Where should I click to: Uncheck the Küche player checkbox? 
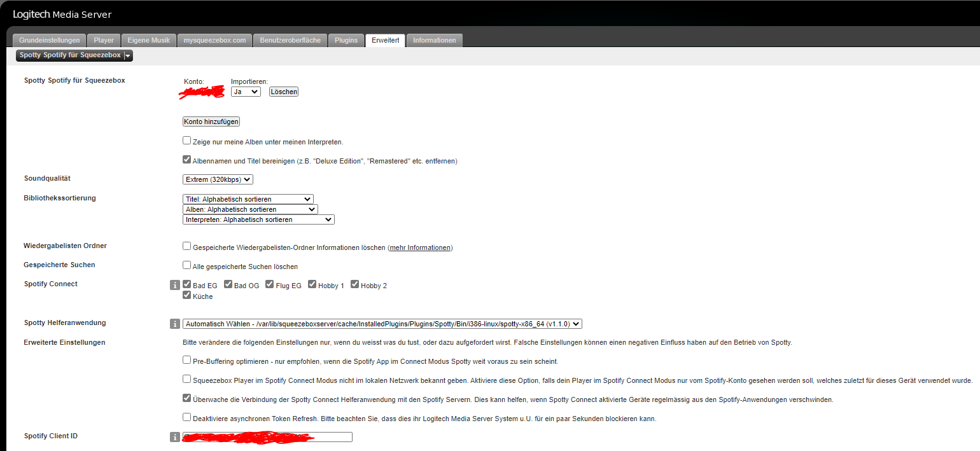[x=186, y=295]
